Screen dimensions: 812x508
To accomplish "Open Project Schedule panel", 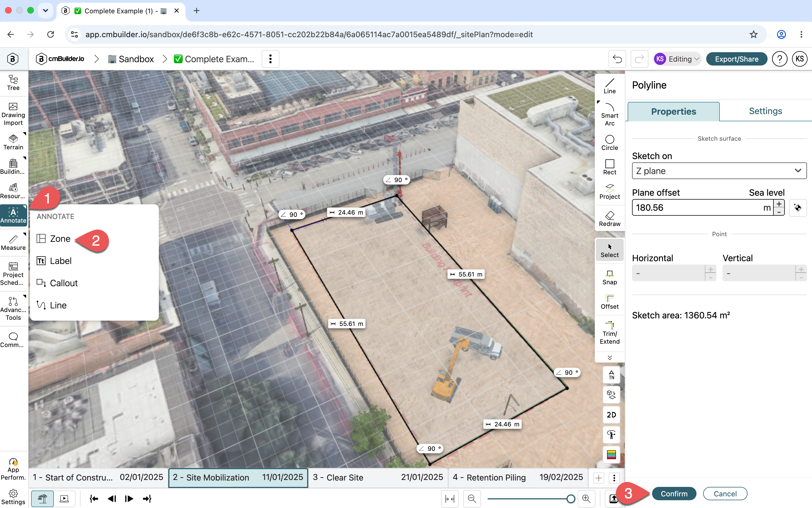I will click(13, 274).
